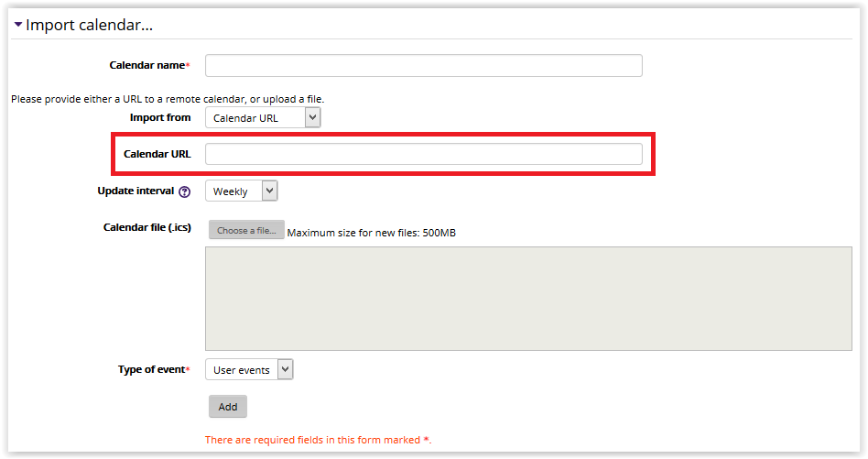Collapse the Import calendar section
Image resolution: width=868 pixels, height=459 pixels.
[x=18, y=25]
